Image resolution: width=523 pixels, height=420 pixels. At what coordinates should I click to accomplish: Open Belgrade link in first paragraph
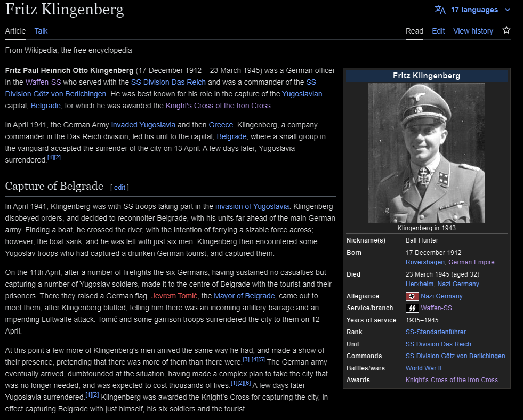click(x=46, y=106)
